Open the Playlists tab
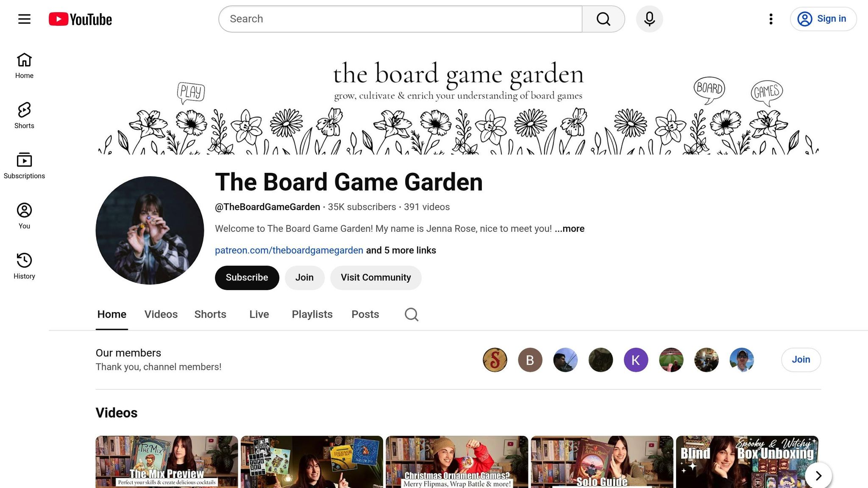This screenshot has height=488, width=868. [312, 314]
